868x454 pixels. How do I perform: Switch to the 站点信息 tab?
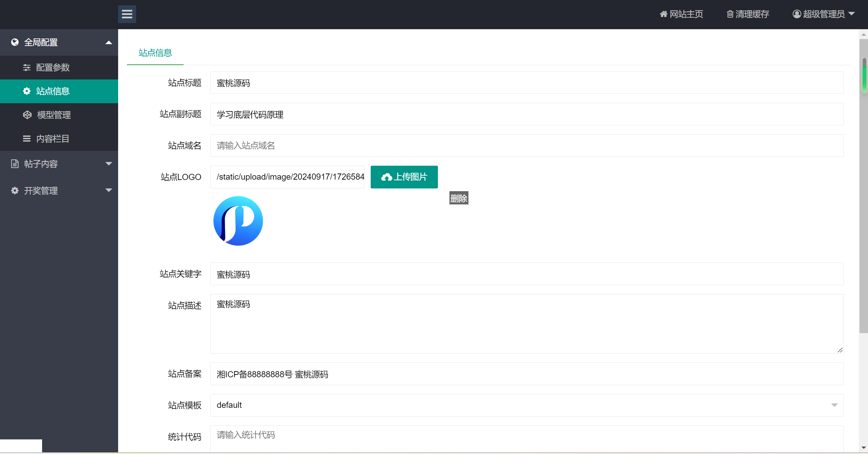pos(155,53)
